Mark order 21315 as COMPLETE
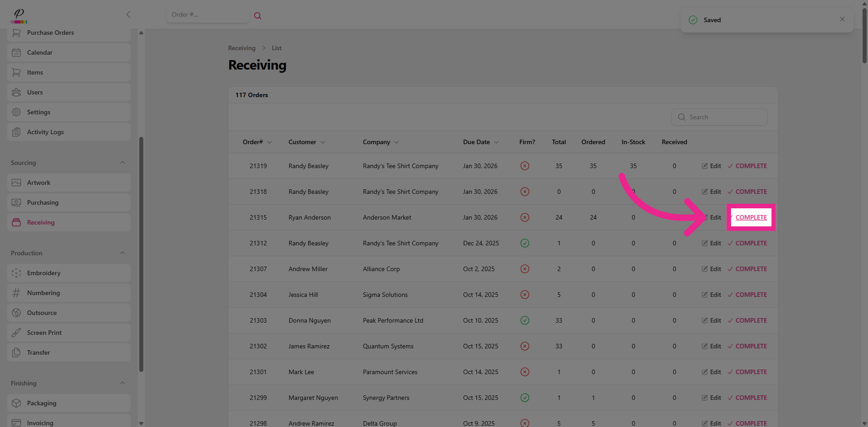Screen dimensions: 868x427 tap(751, 217)
